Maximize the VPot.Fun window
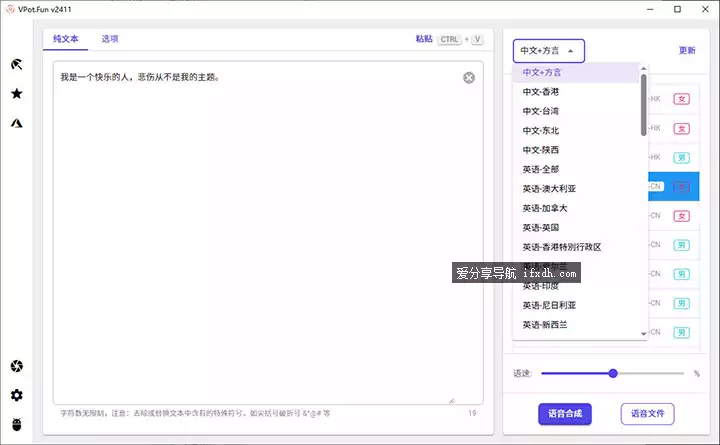This screenshot has height=445, width=720. [677, 9]
